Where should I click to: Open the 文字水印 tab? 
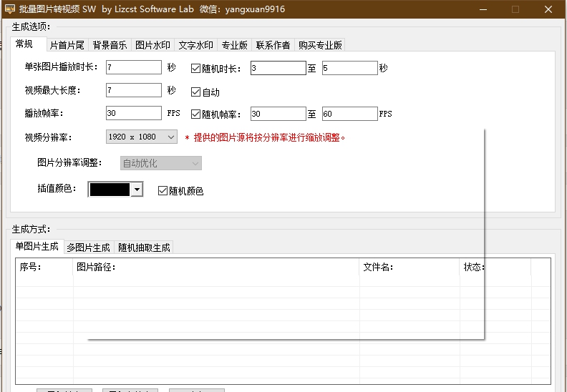click(195, 45)
